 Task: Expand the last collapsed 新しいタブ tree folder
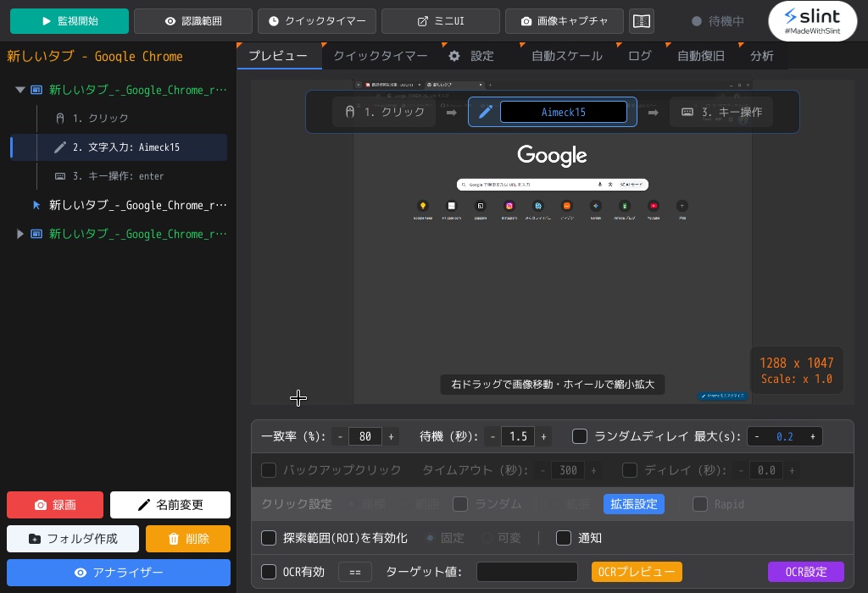pyautogui.click(x=20, y=234)
